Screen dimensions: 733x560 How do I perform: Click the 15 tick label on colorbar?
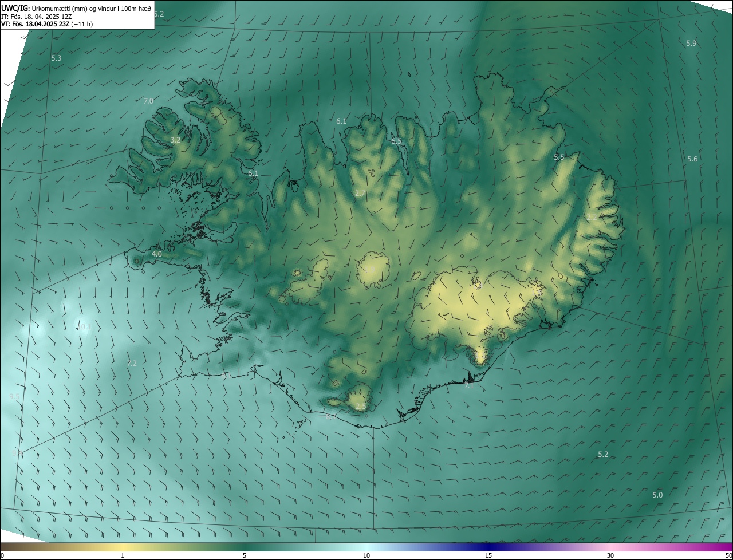pyautogui.click(x=488, y=555)
